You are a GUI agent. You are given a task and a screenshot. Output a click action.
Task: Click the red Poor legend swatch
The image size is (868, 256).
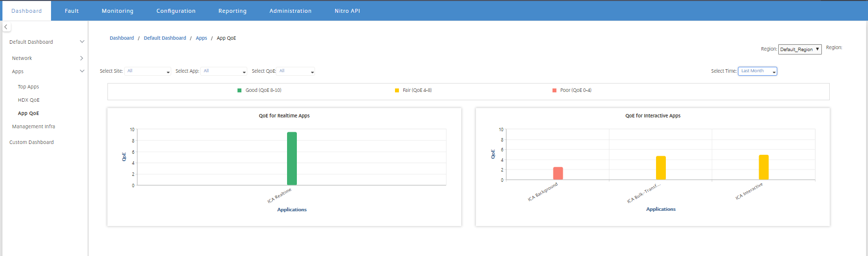[x=554, y=90]
